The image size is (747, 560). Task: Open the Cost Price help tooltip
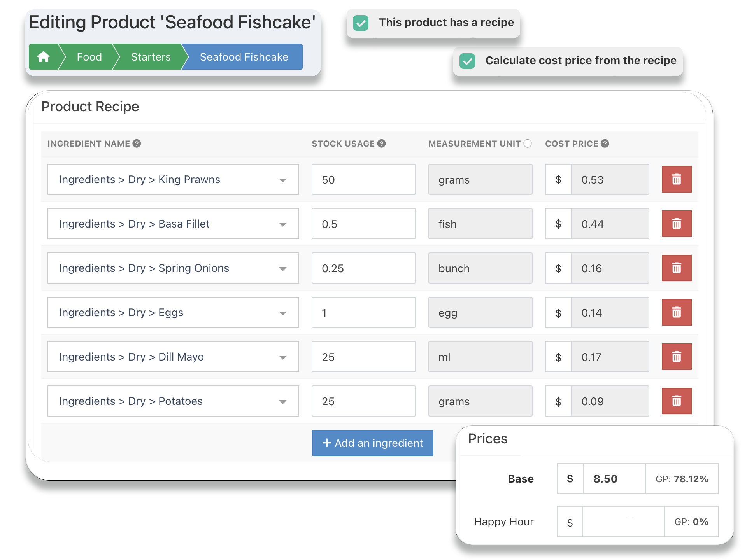coord(605,143)
